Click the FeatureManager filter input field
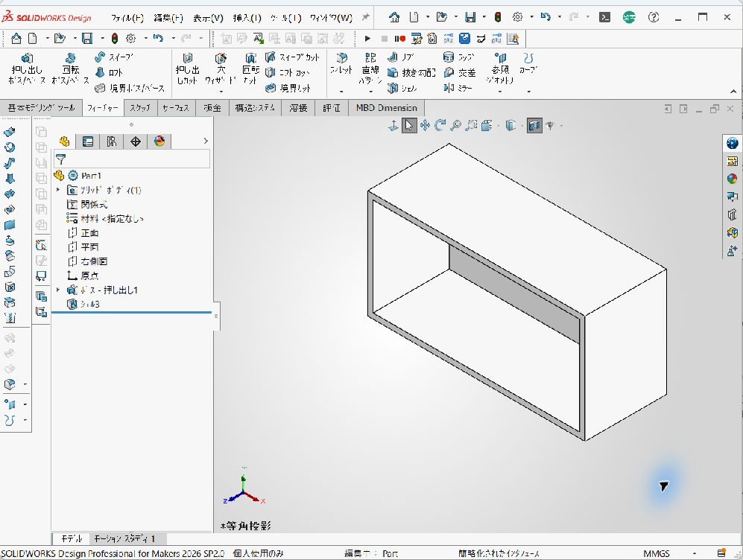 tap(132, 159)
